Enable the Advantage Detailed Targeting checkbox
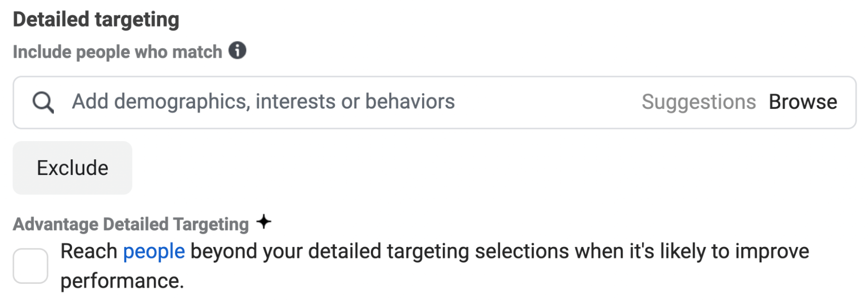Viewport: 868px width, 303px height. click(x=30, y=266)
